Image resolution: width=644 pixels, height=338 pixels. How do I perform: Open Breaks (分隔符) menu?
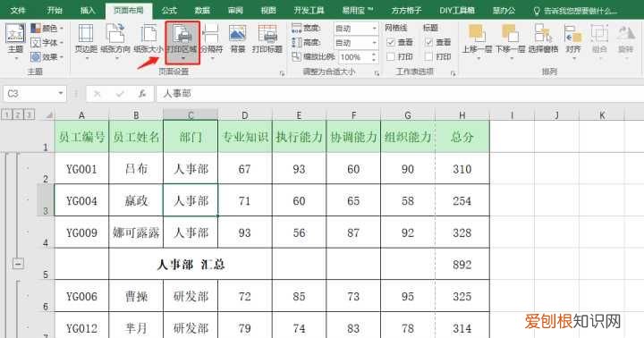pos(211,41)
